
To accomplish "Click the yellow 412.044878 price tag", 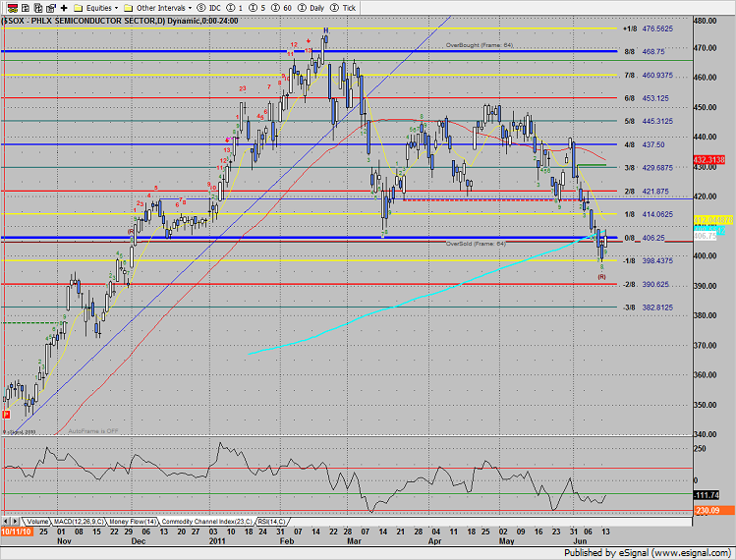I will point(712,220).
